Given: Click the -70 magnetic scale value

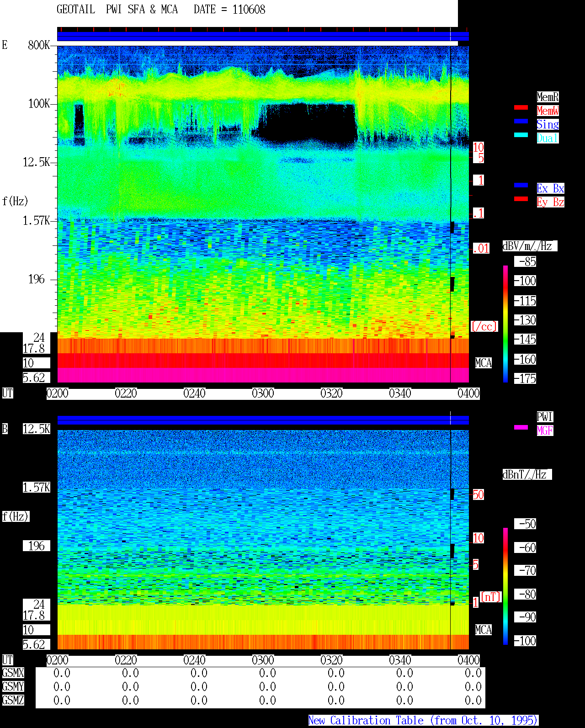Looking at the screenshot, I should (x=525, y=570).
